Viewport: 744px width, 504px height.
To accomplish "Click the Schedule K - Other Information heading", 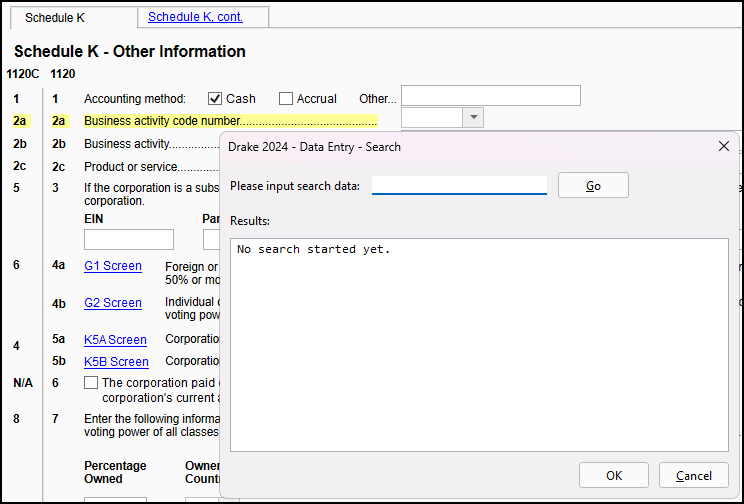I will click(130, 51).
